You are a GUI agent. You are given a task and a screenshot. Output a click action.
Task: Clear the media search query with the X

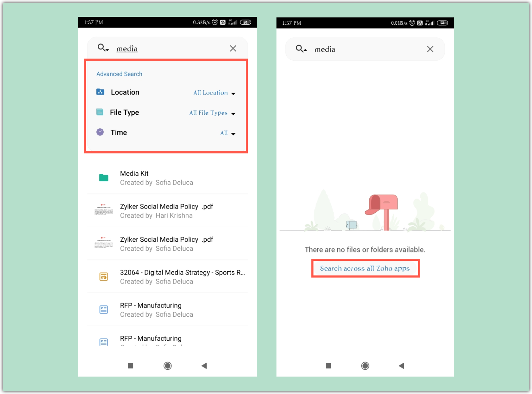(x=233, y=48)
